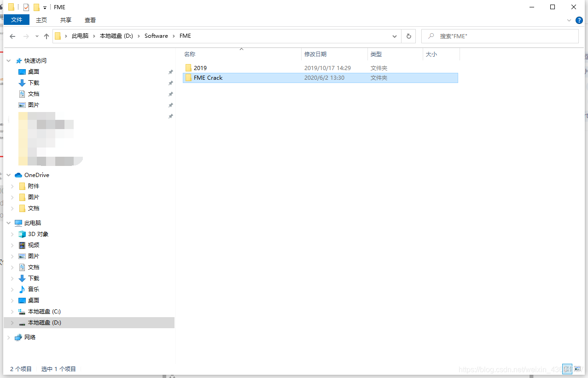
Task: Open 桌面 under quick access
Action: point(34,72)
